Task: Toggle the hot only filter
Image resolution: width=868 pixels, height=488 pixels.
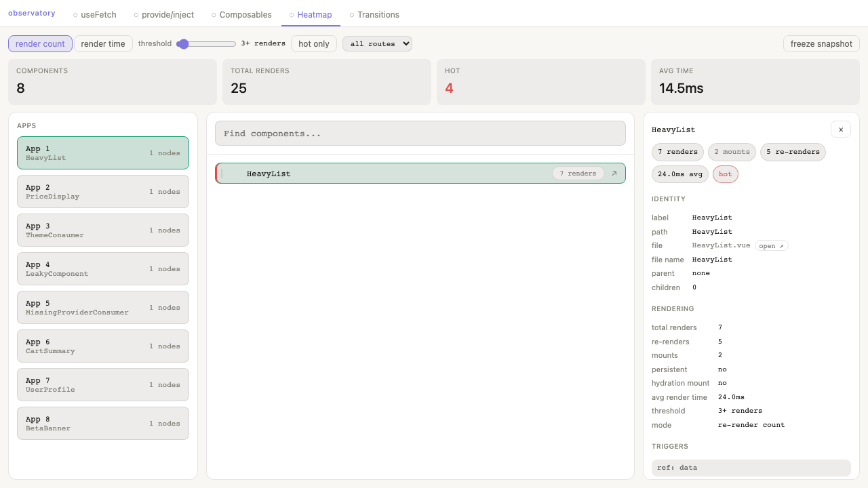Action: (313, 44)
